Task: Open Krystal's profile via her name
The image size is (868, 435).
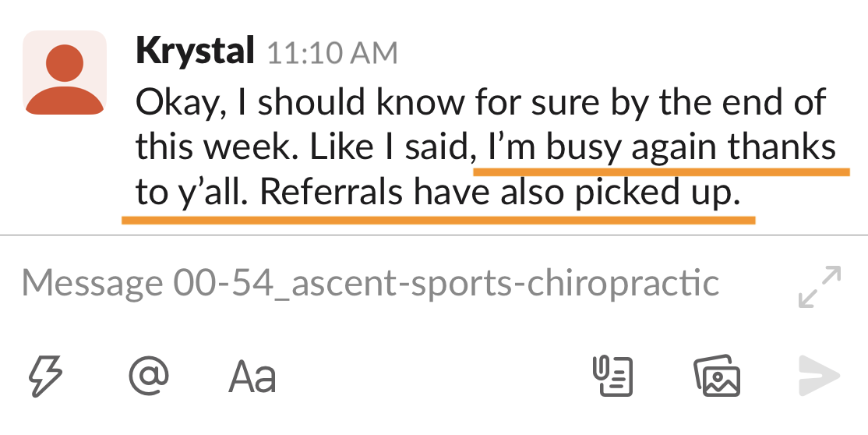Action: [195, 51]
